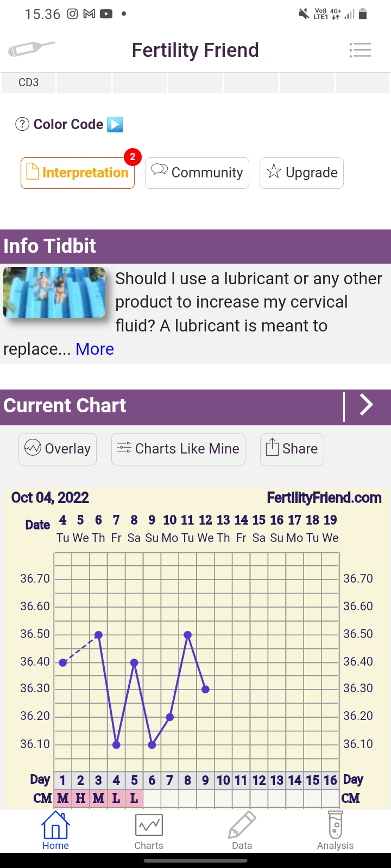The image size is (391, 868).
Task: Open the Community button
Action: click(197, 173)
